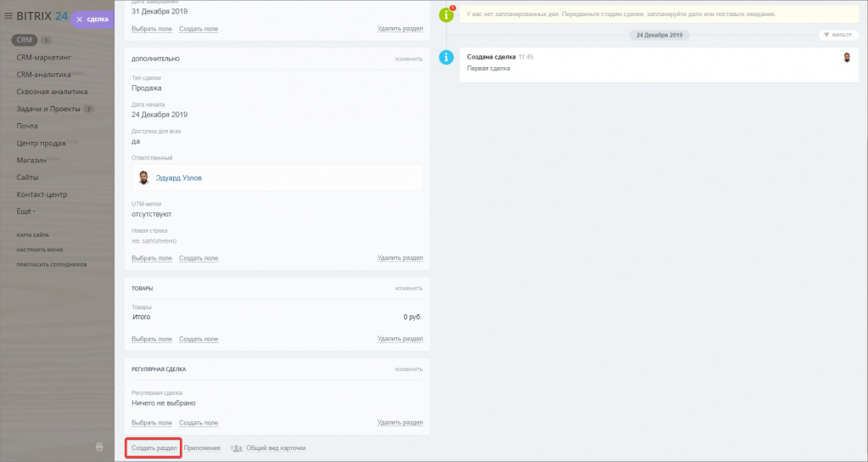The width and height of the screenshot is (868, 462).
Task: Click the printer icon in the sidebar
Action: (x=99, y=447)
